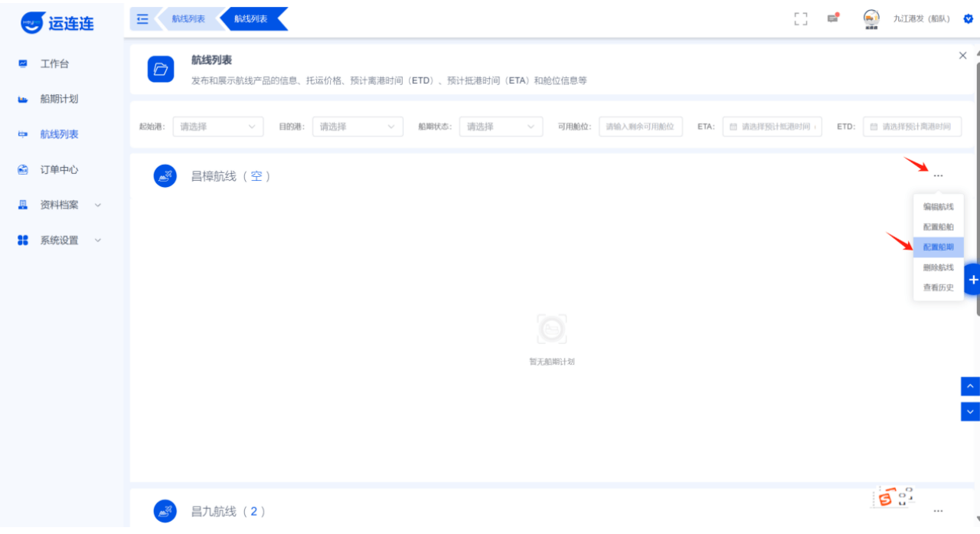The width and height of the screenshot is (980, 534).
Task: Click the blue settings badge icon
Action: [x=968, y=19]
